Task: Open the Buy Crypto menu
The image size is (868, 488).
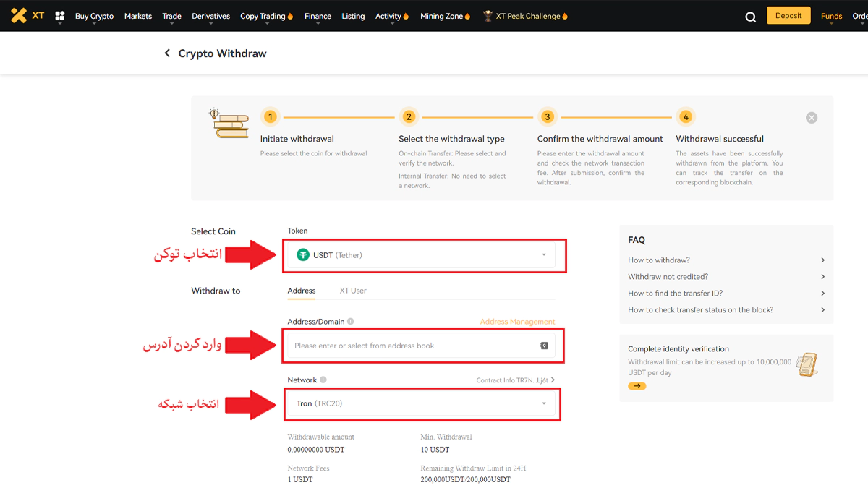Action: (94, 16)
